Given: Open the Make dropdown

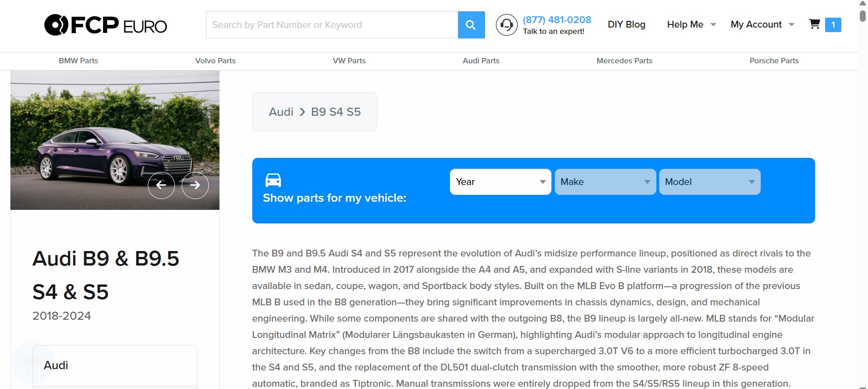Looking at the screenshot, I should [605, 182].
